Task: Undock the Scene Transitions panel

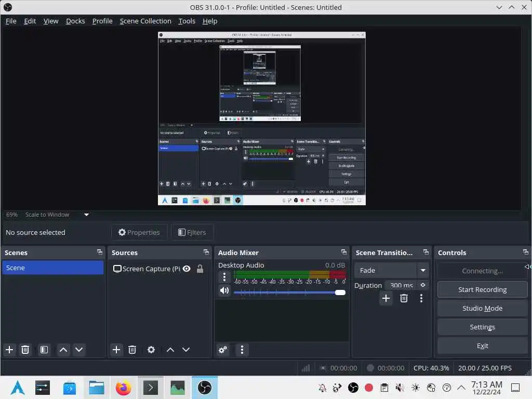Action: (x=426, y=252)
